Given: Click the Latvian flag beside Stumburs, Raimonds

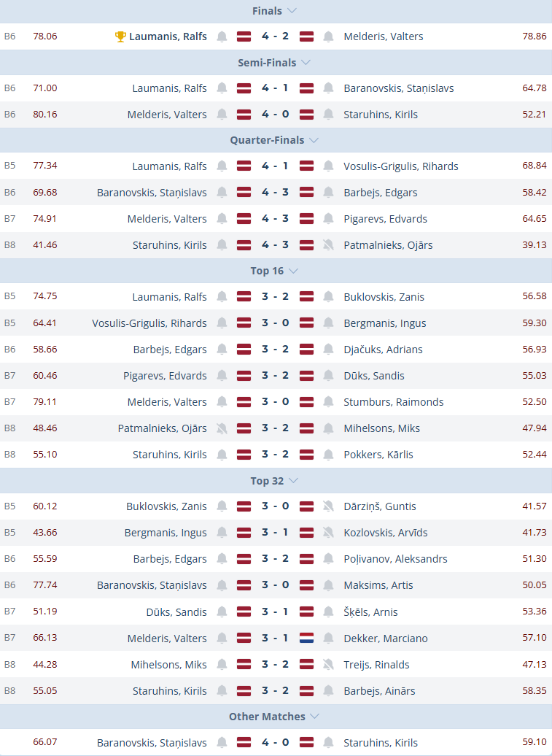Looking at the screenshot, I should (307, 402).
